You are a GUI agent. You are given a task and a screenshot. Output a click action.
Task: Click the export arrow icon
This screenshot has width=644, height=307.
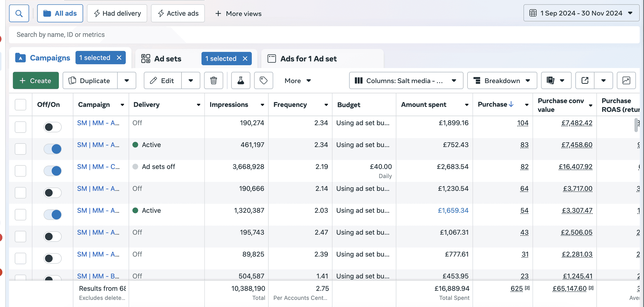[585, 80]
